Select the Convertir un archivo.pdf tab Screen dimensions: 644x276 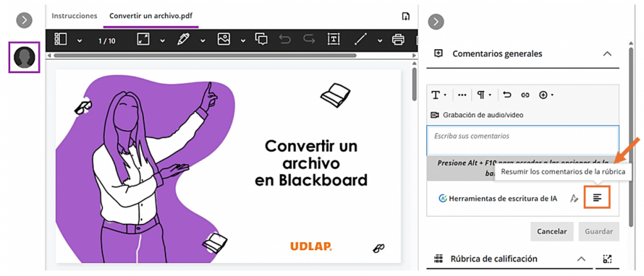(151, 16)
